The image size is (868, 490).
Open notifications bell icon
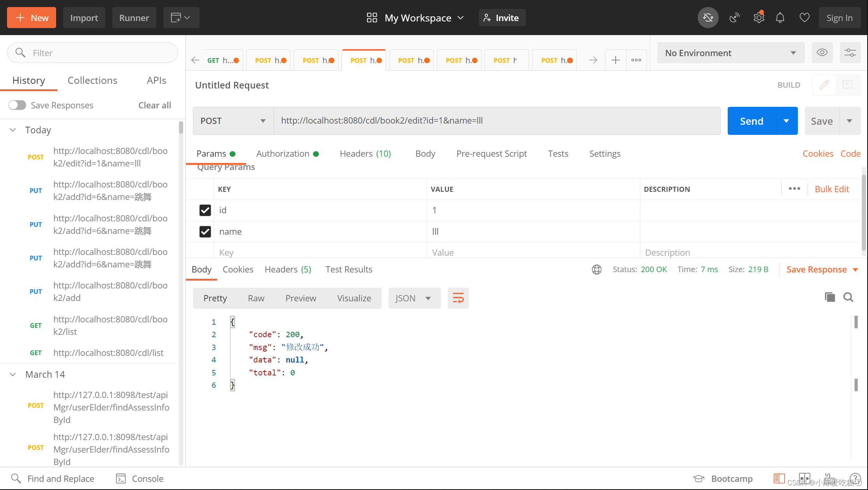pyautogui.click(x=780, y=18)
